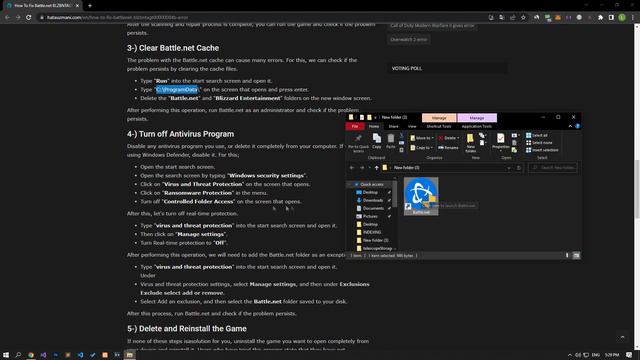Open Downloads in Quick access
Viewport: 640px width, 360px height.
click(x=373, y=200)
